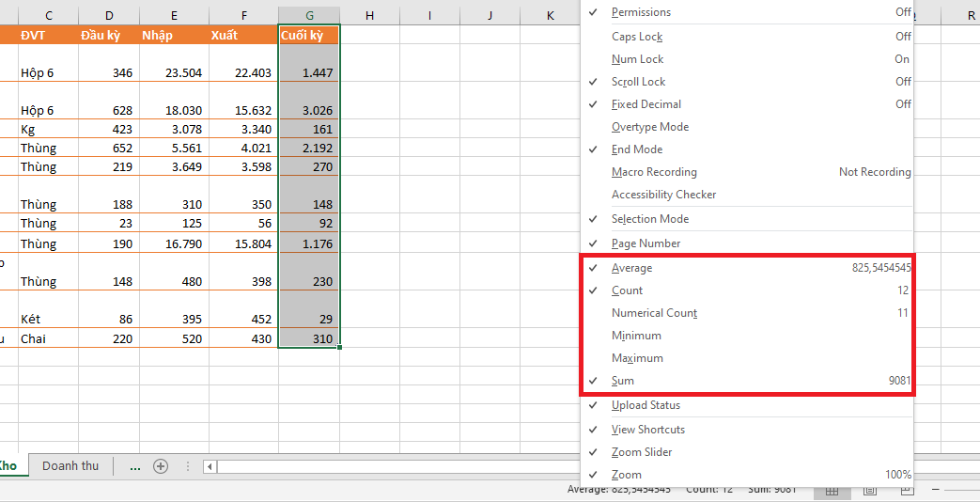
Task: Select column D header
Action: 109,15
